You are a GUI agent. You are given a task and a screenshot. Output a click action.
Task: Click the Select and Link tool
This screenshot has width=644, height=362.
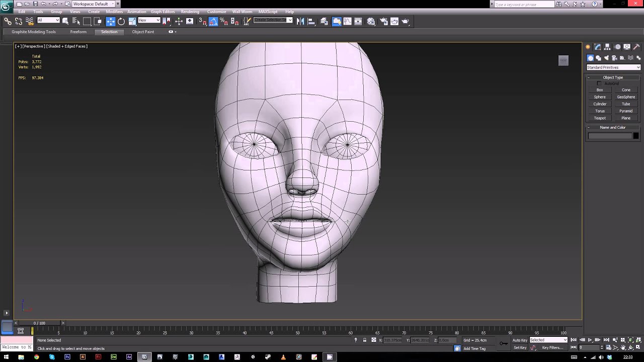[8, 21]
